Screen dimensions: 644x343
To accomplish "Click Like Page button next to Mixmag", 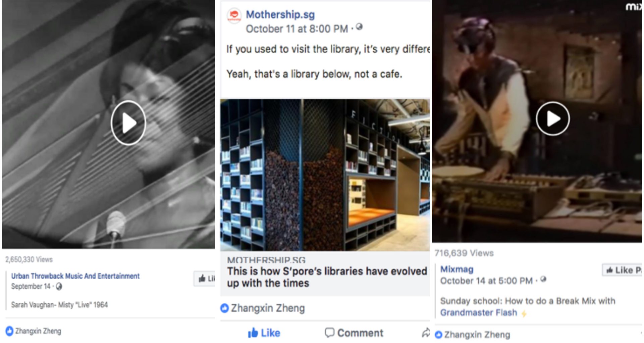I will 623,270.
